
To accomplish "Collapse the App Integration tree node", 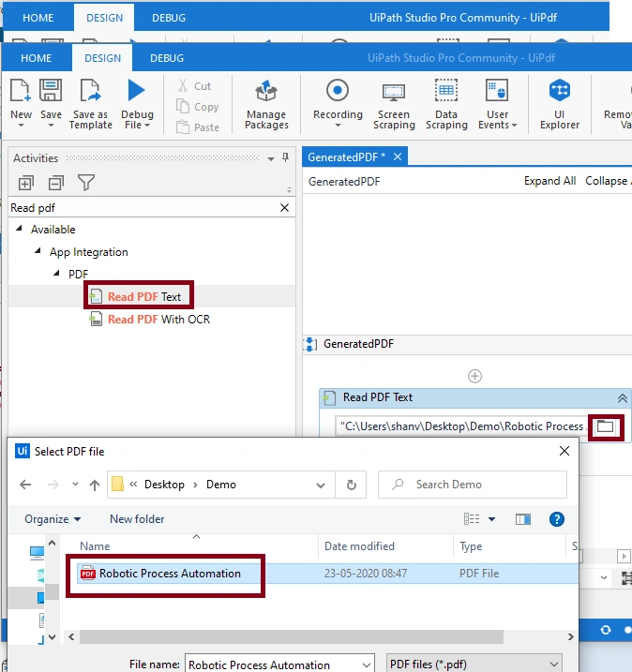I will point(38,251).
